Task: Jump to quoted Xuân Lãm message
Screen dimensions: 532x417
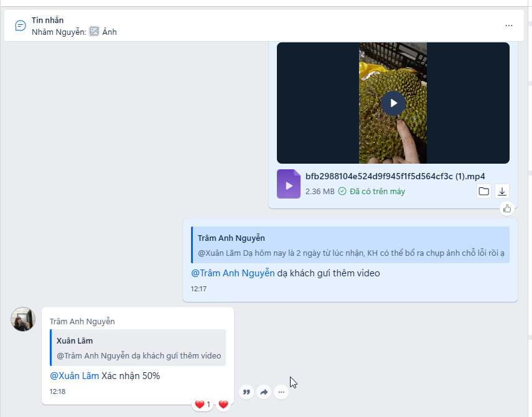Action: (138, 348)
